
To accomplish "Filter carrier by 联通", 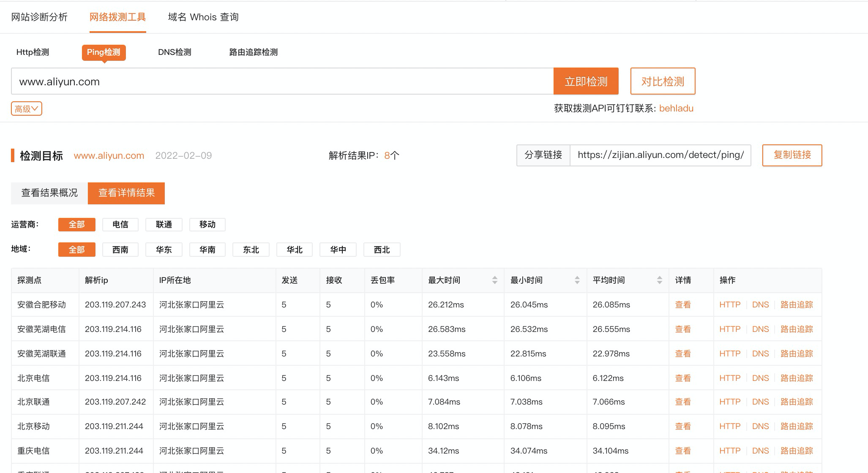I will (x=164, y=224).
